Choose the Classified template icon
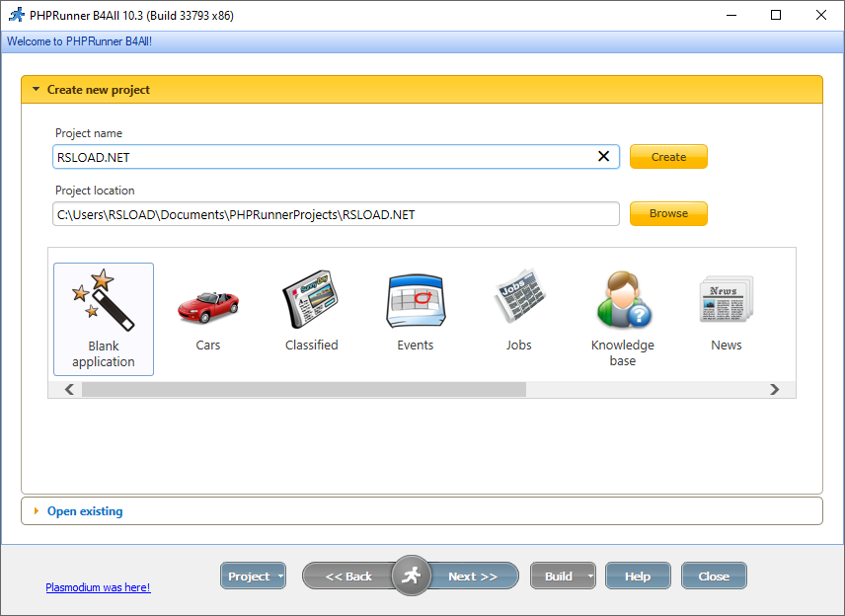The width and height of the screenshot is (845, 616). (310, 298)
